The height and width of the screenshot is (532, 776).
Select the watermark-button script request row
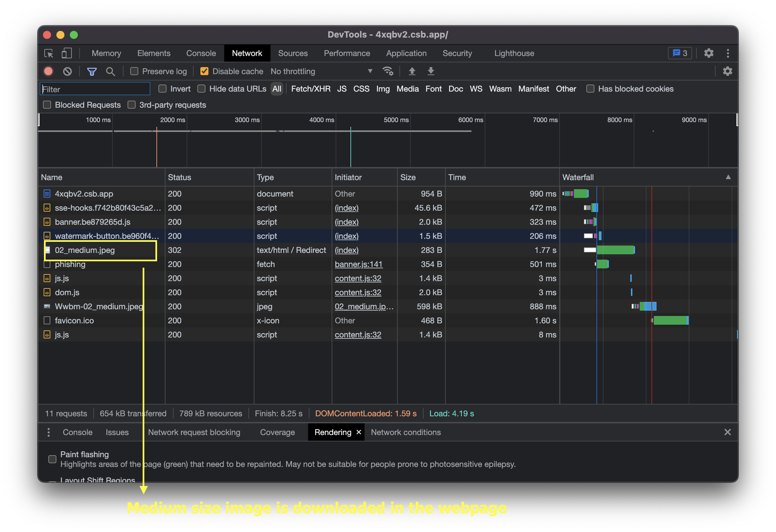tap(388, 236)
